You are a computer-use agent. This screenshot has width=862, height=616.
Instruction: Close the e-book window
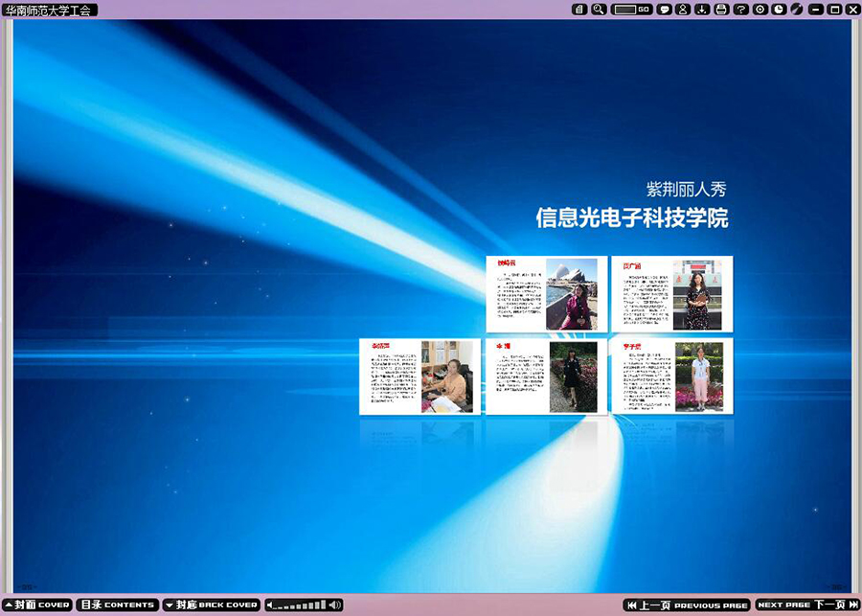click(x=852, y=10)
